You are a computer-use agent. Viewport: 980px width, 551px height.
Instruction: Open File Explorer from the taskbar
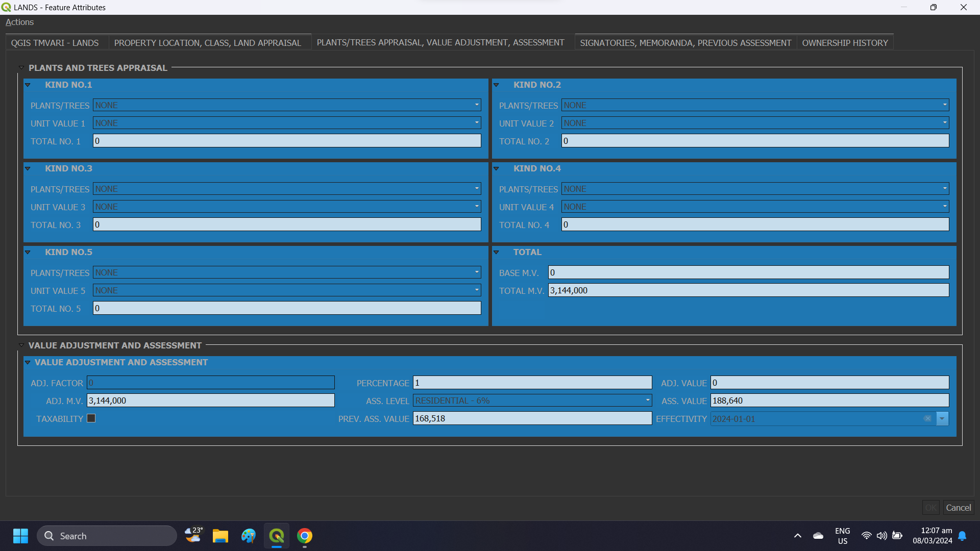(220, 536)
